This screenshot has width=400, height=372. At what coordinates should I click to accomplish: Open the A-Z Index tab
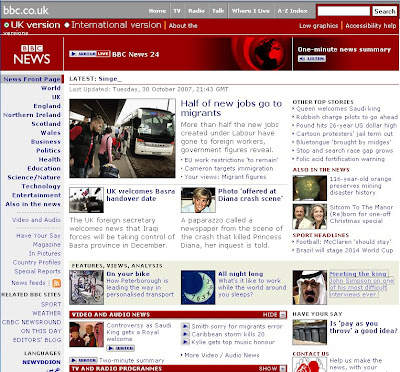pos(293,11)
